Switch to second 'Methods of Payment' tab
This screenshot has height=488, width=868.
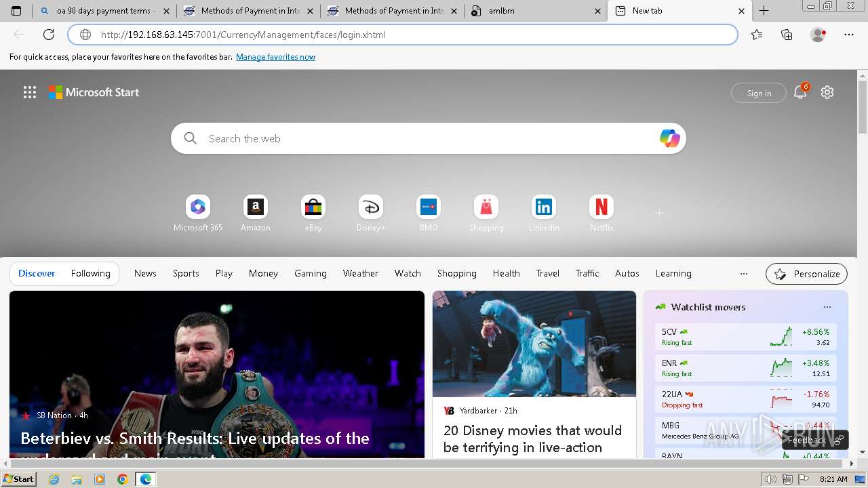pos(392,11)
